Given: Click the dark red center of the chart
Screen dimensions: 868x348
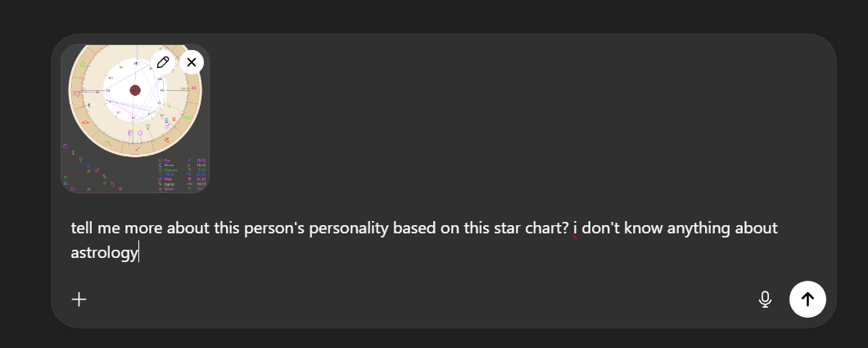Looking at the screenshot, I should [135, 90].
